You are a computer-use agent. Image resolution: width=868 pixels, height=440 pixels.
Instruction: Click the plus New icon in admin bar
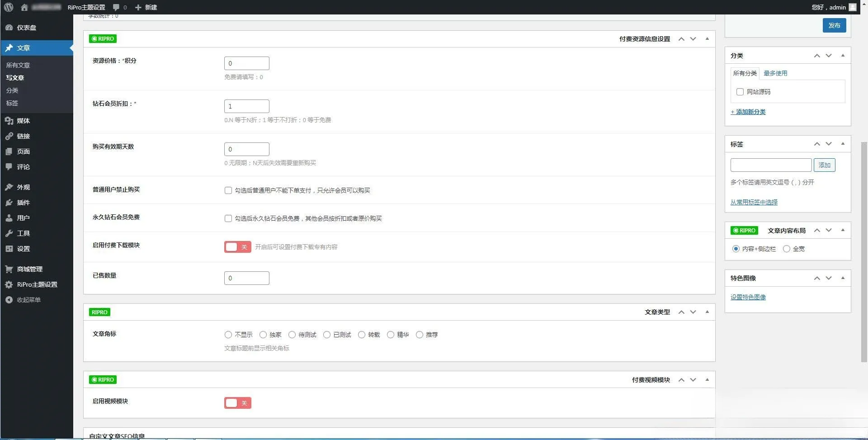pos(138,7)
